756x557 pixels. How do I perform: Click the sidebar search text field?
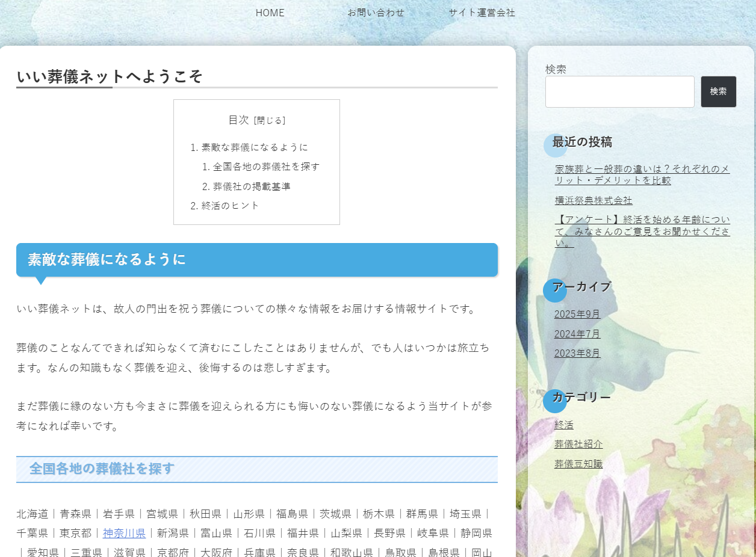coord(619,92)
